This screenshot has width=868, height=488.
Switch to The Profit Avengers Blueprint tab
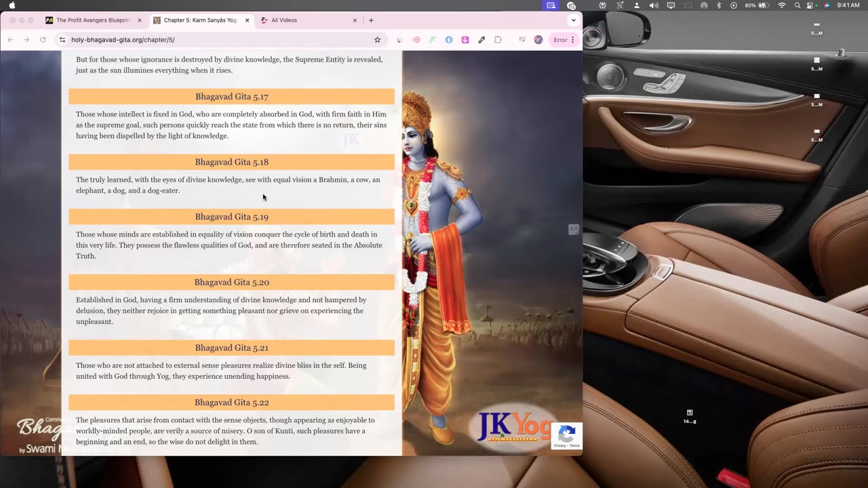pos(93,20)
